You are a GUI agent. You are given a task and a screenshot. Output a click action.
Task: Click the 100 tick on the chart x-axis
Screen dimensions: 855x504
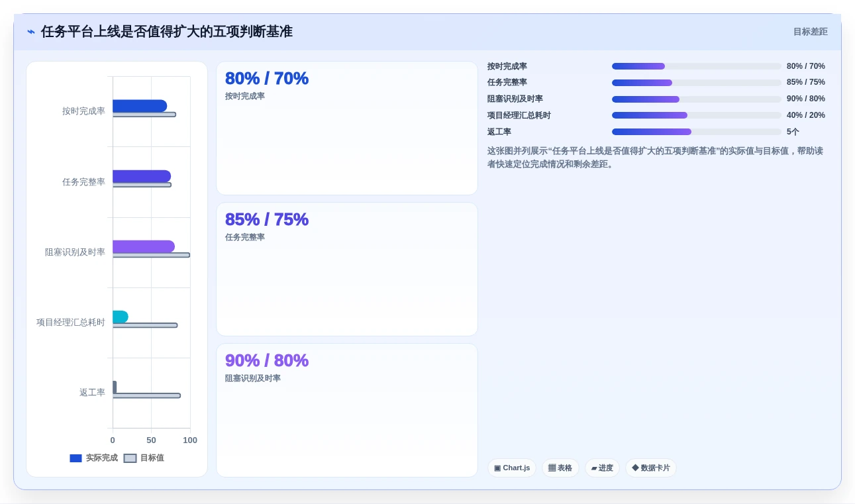pyautogui.click(x=190, y=440)
